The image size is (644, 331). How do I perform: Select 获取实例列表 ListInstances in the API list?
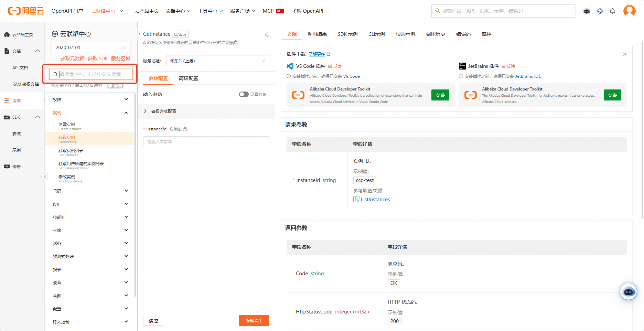89,152
